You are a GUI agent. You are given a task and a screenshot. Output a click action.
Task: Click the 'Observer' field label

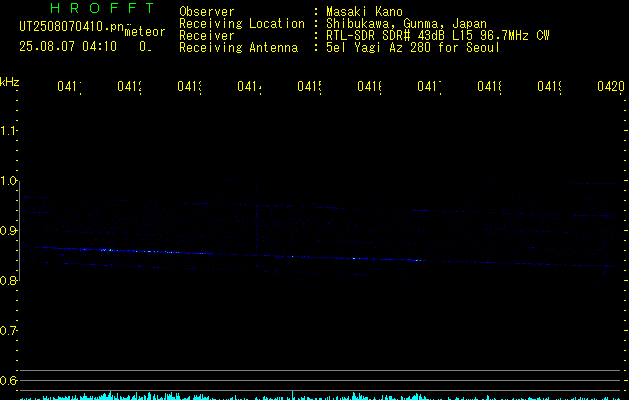(207, 12)
